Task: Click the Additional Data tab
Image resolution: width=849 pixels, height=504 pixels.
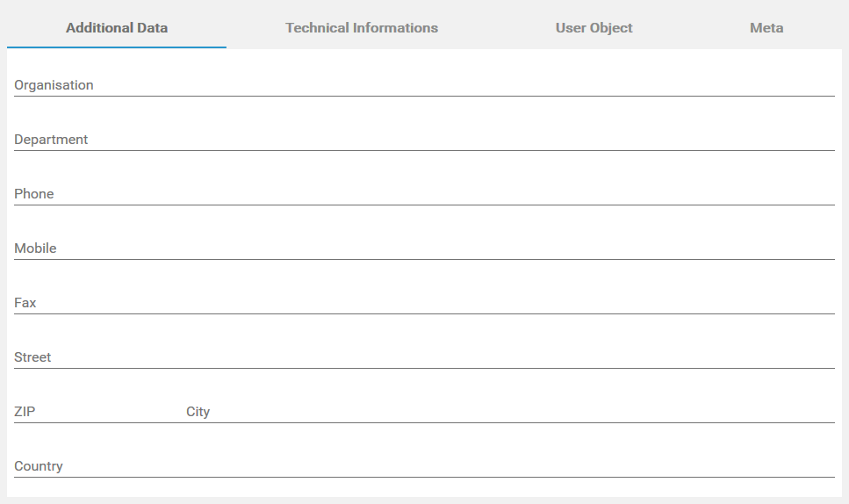Action: [x=117, y=28]
